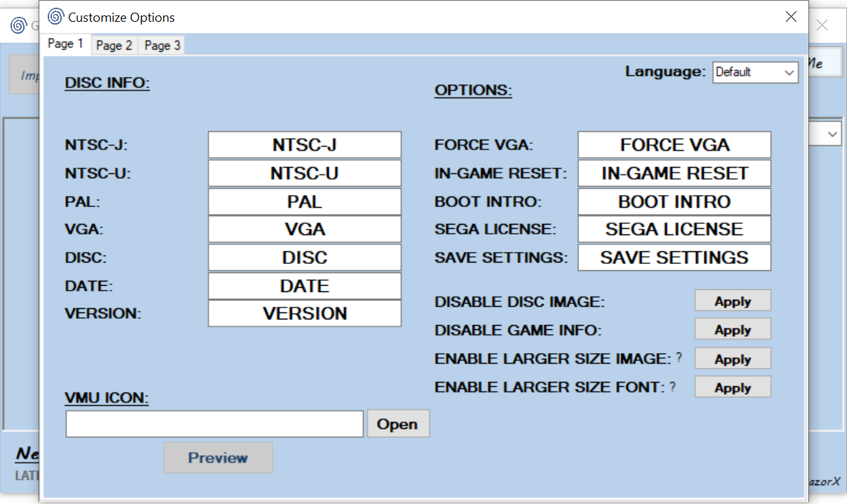Image resolution: width=847 pixels, height=504 pixels.
Task: Click the IN-GAME RESET option field
Action: coord(674,173)
